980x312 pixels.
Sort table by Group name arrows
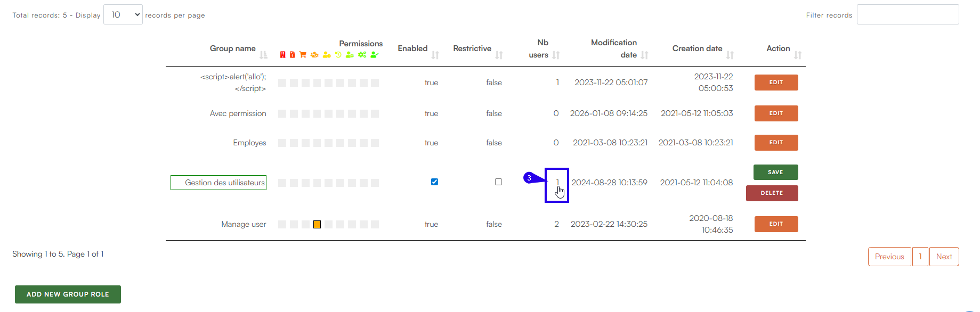tap(263, 55)
